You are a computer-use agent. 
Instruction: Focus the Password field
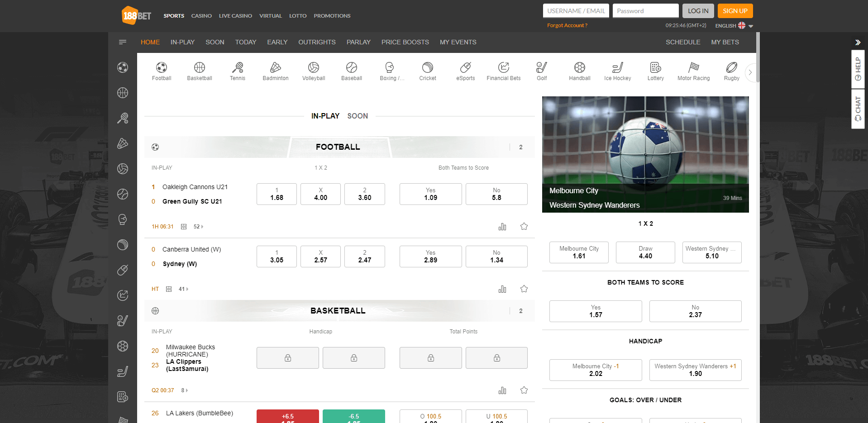[x=645, y=11]
